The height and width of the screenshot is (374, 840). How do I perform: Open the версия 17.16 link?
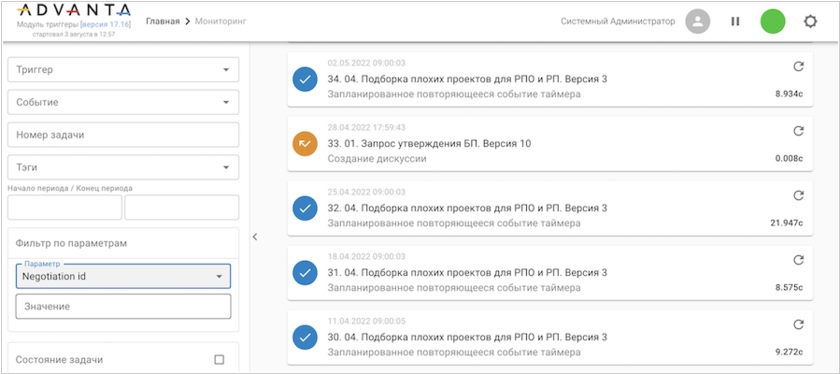tap(106, 25)
